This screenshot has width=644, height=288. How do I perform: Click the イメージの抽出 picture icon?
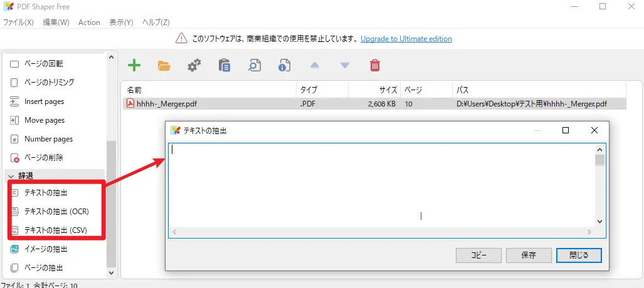point(15,249)
